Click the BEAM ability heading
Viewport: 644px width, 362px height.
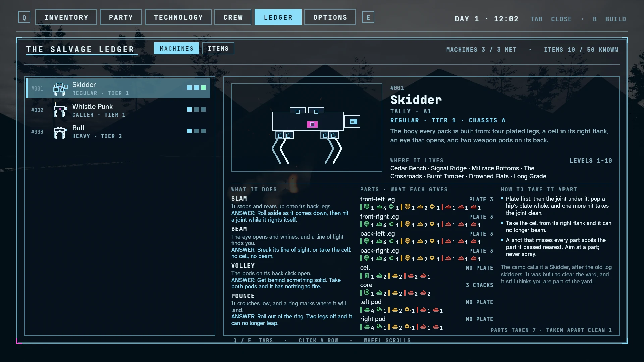tap(239, 229)
